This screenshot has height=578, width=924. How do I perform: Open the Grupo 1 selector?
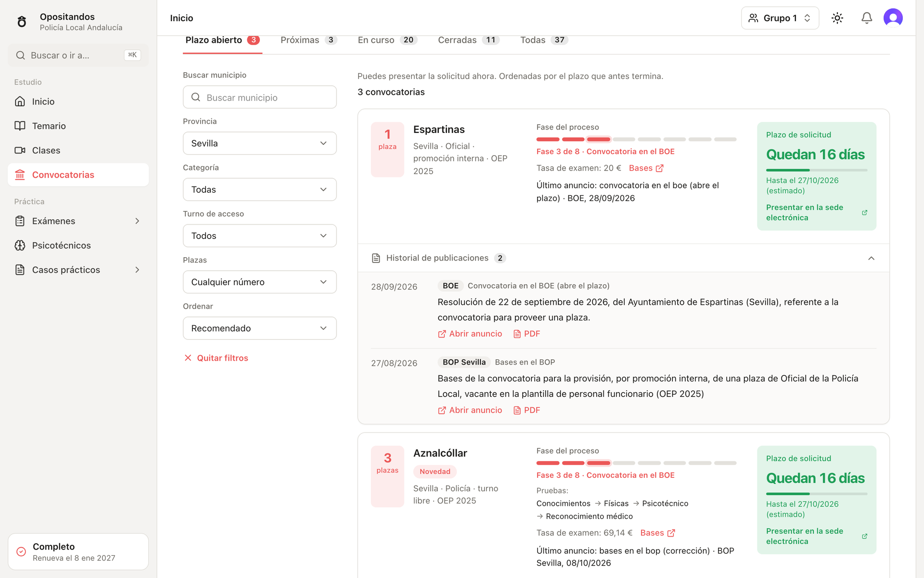780,18
